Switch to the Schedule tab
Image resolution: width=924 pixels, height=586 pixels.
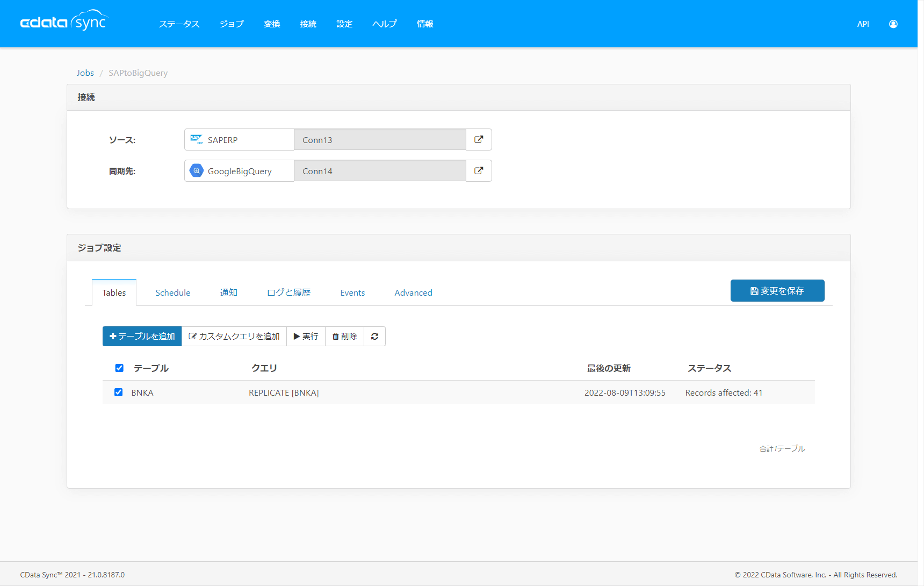coord(173,292)
